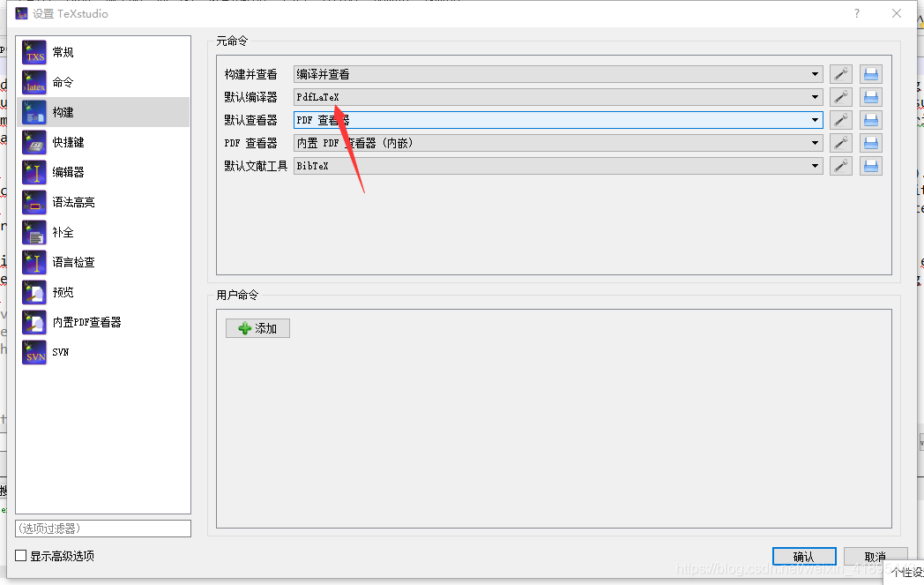Screen dimensions: 924x585
Task: Select 补全 label in category list
Action: [x=63, y=232]
